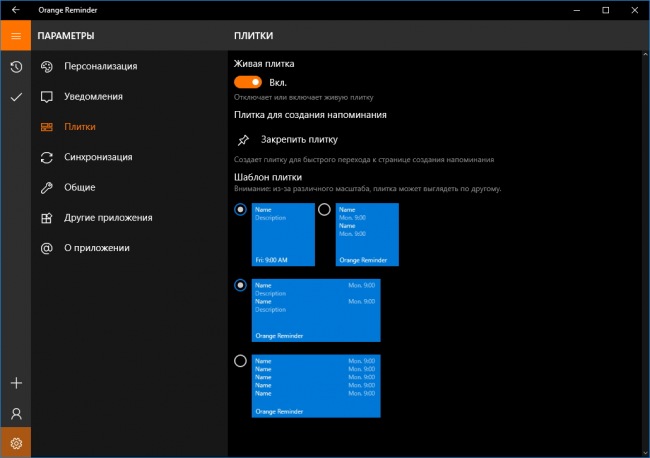This screenshot has width=650, height=458.
Task: Open the Персонализация settings section
Action: point(129,67)
